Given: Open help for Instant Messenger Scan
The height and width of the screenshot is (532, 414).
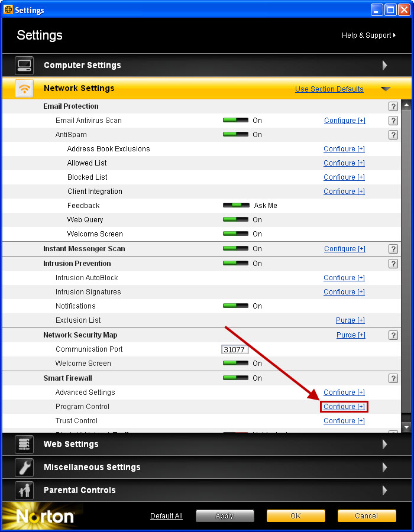Looking at the screenshot, I should [393, 249].
